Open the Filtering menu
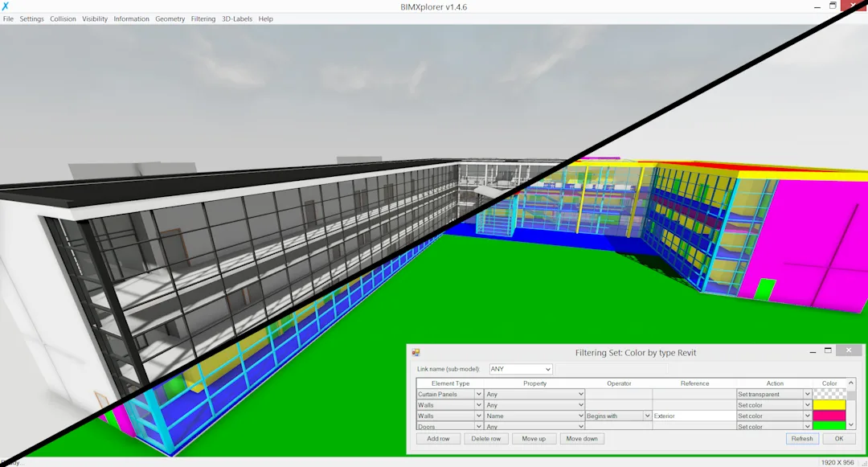This screenshot has height=467, width=868. point(203,18)
